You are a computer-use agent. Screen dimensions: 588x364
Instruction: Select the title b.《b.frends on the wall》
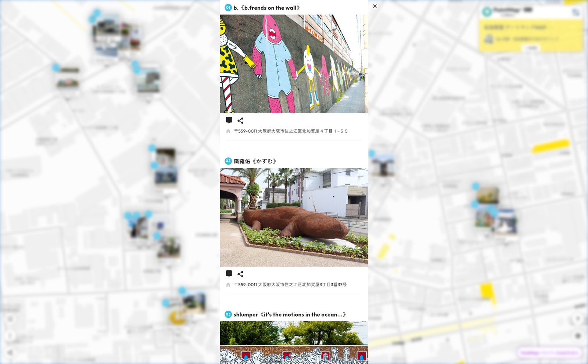(x=267, y=8)
